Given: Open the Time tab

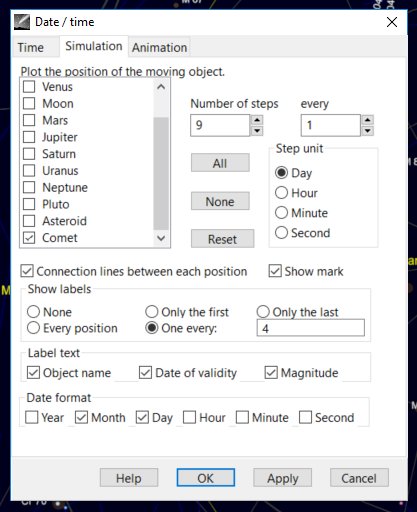Looking at the screenshot, I should click(31, 47).
